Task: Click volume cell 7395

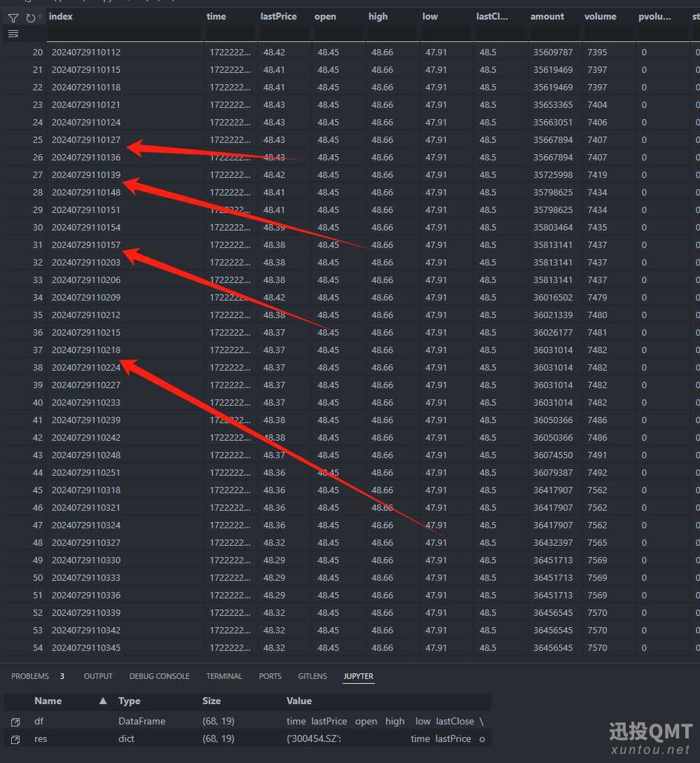Action: coord(597,52)
